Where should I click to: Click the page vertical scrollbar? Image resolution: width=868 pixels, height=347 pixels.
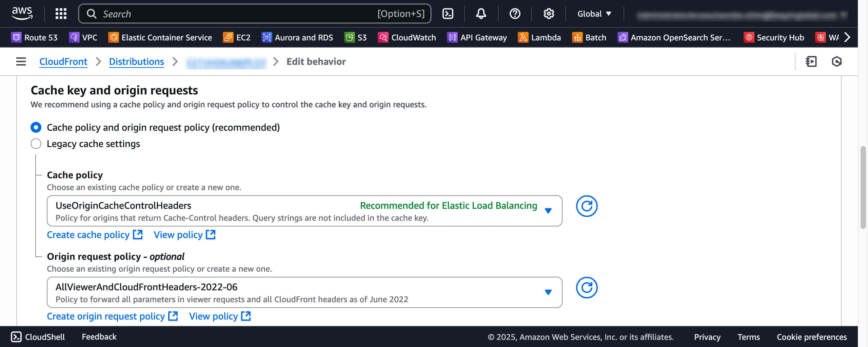click(x=863, y=187)
